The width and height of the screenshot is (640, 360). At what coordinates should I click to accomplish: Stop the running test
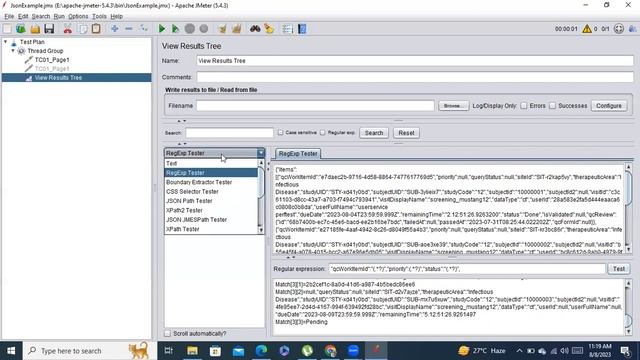(x=190, y=29)
